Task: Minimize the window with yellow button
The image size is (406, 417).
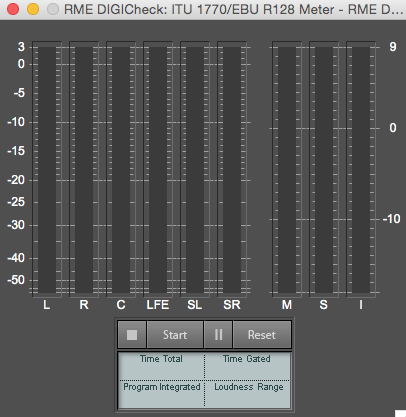Action: [33, 9]
